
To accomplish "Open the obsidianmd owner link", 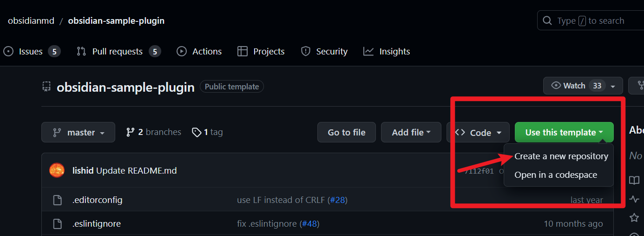I will (x=31, y=21).
